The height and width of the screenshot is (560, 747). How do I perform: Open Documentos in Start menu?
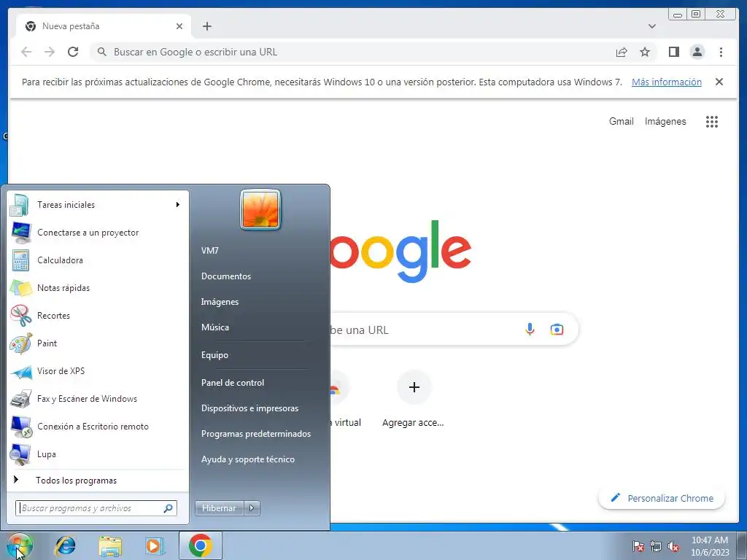[226, 276]
